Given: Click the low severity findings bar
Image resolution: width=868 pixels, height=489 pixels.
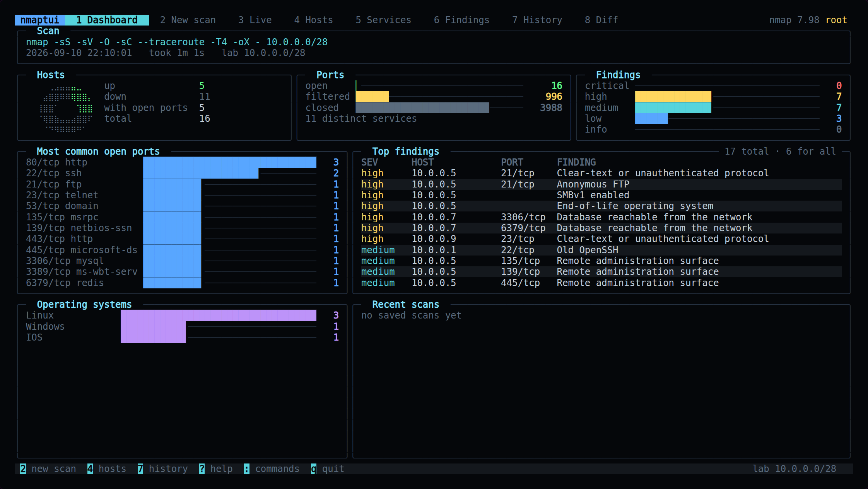Looking at the screenshot, I should (651, 119).
